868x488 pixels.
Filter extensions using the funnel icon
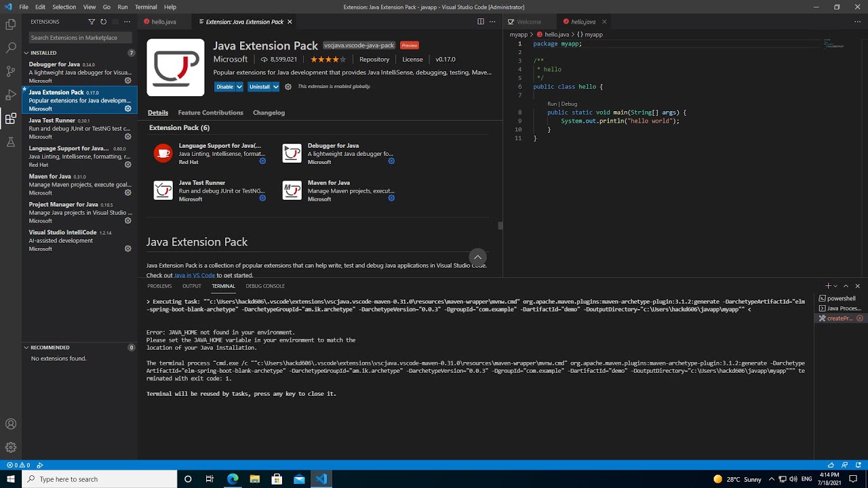coord(92,22)
